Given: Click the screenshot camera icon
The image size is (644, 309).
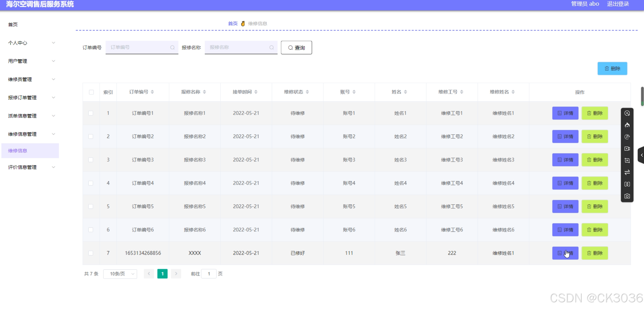Looking at the screenshot, I should click(627, 196).
